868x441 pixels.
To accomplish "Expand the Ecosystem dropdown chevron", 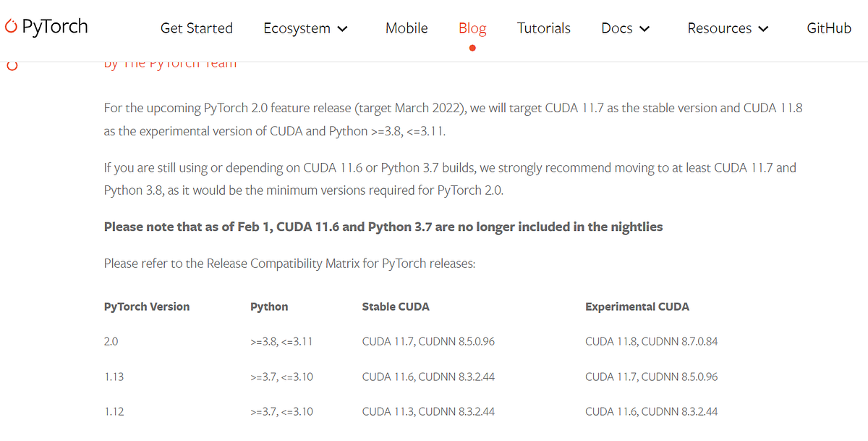I will pyautogui.click(x=343, y=29).
